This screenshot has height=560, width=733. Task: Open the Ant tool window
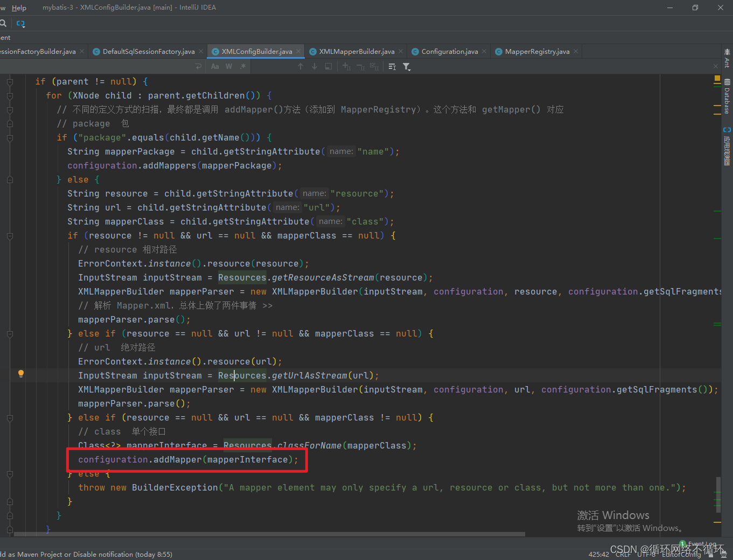click(727, 58)
